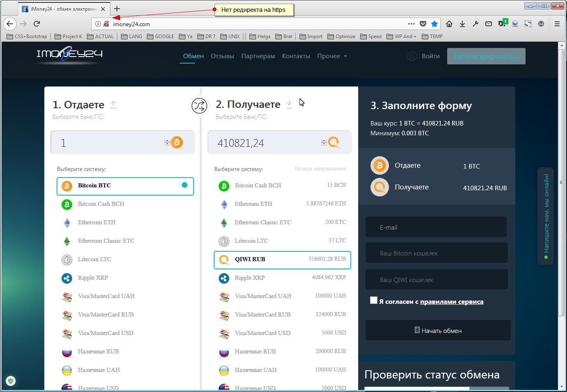Select Ripple XRP in the give list
Screen dimensions: 567x392
pos(125,278)
